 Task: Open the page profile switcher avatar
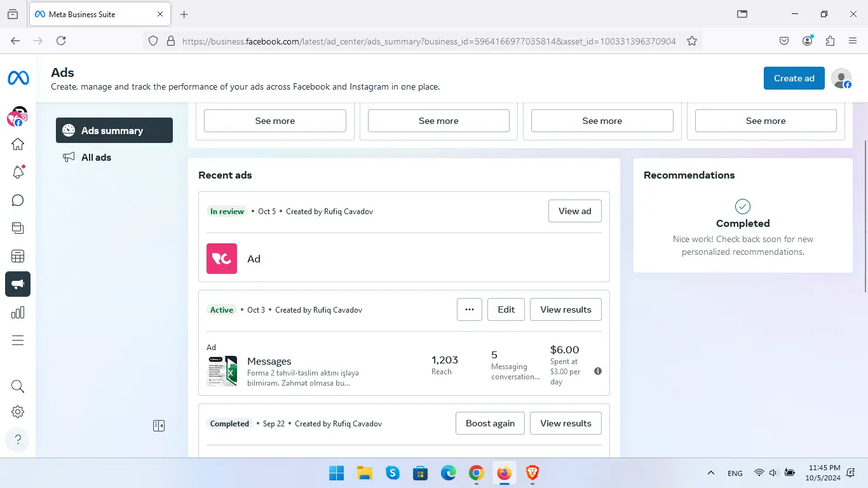[x=18, y=116]
